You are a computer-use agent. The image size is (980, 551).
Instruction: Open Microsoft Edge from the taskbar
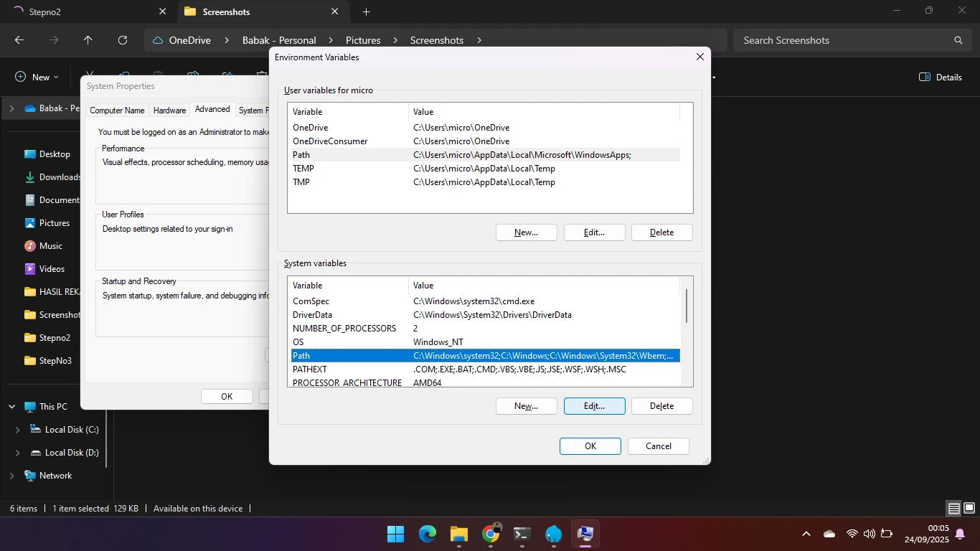tap(428, 534)
